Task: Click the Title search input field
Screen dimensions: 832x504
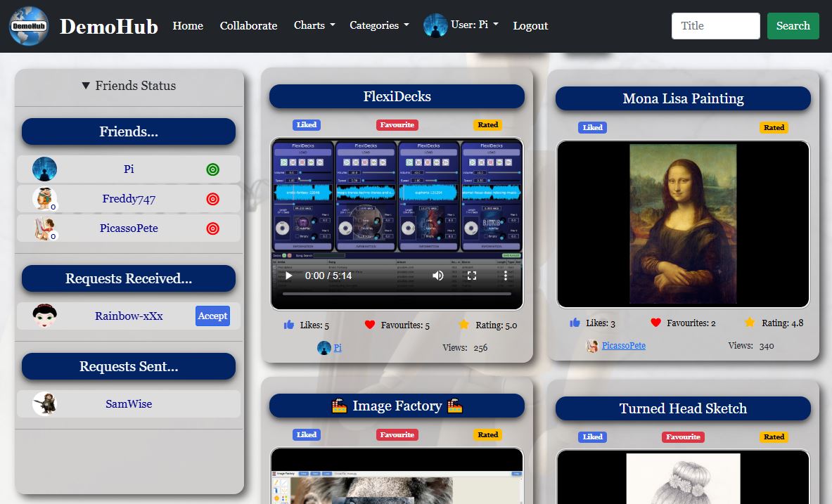Action: tap(715, 26)
